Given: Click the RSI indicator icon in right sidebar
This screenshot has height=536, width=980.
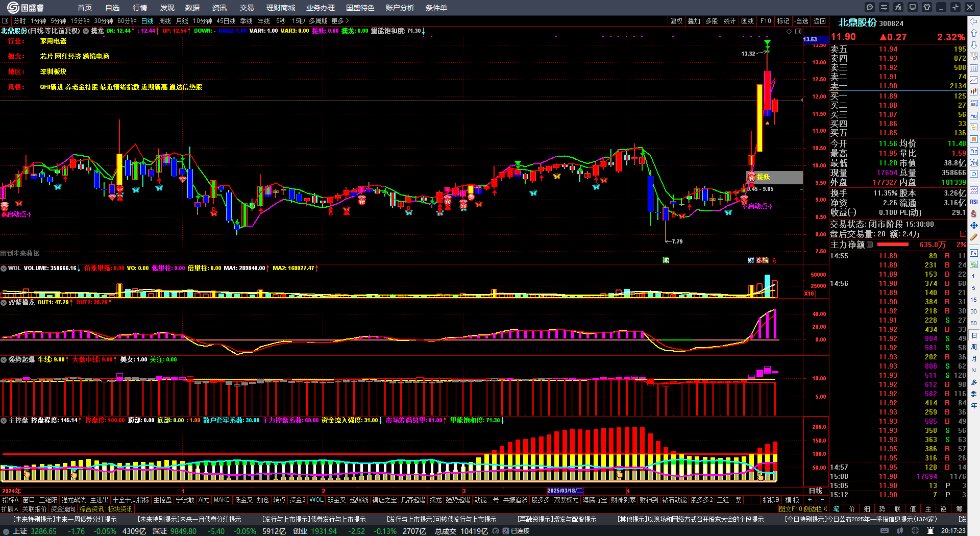Looking at the screenshot, I should coord(974,202).
